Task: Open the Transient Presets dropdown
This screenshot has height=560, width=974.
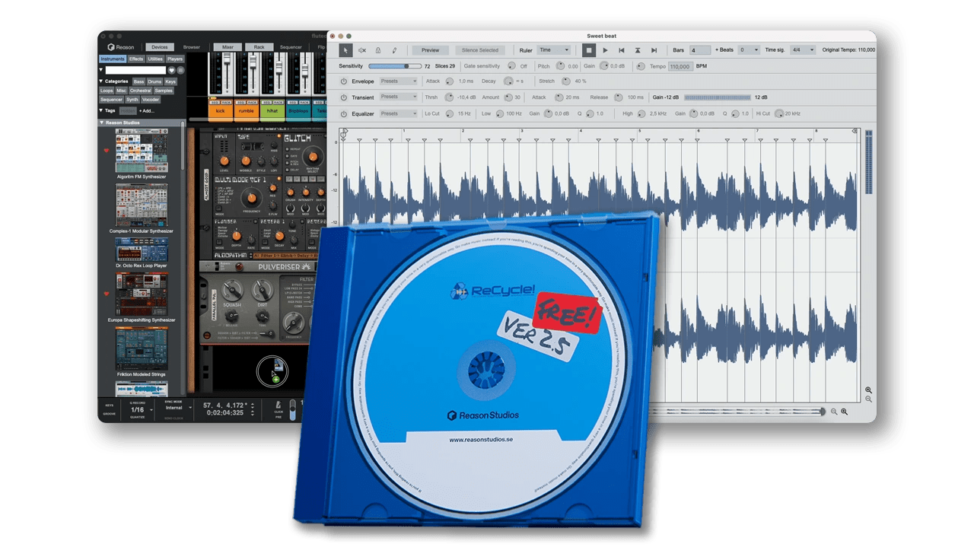Action: click(x=399, y=97)
